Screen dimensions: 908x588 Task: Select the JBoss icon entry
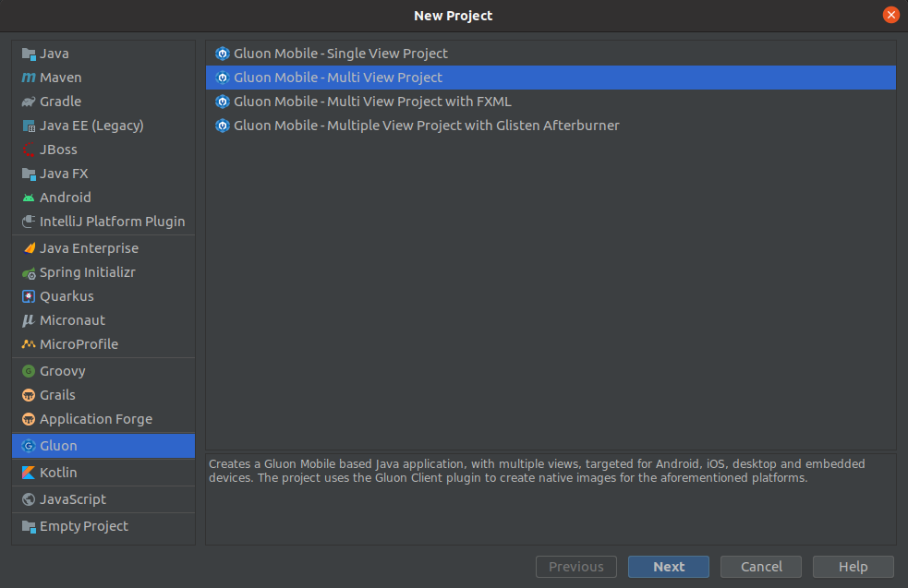click(x=29, y=150)
